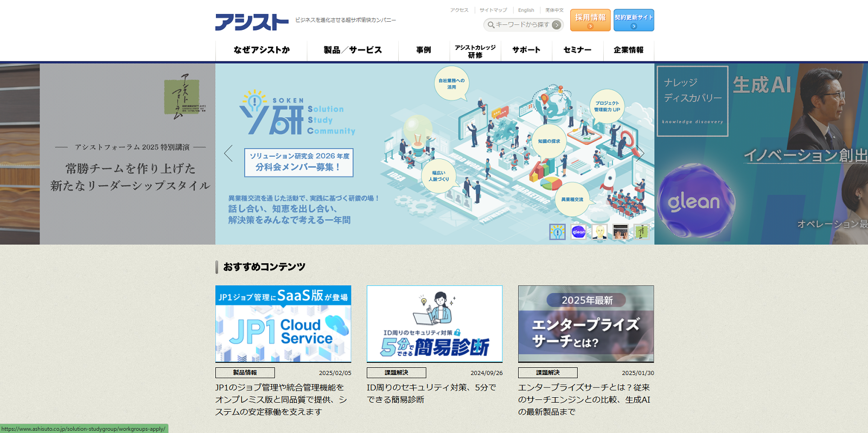This screenshot has height=433, width=868.
Task: Click the 分科会メンバー募集 banner button
Action: (x=299, y=162)
